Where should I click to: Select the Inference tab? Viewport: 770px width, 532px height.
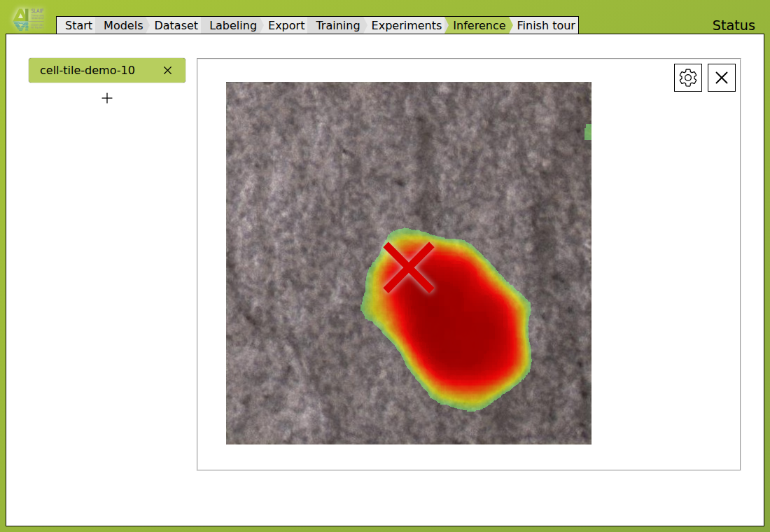click(479, 25)
